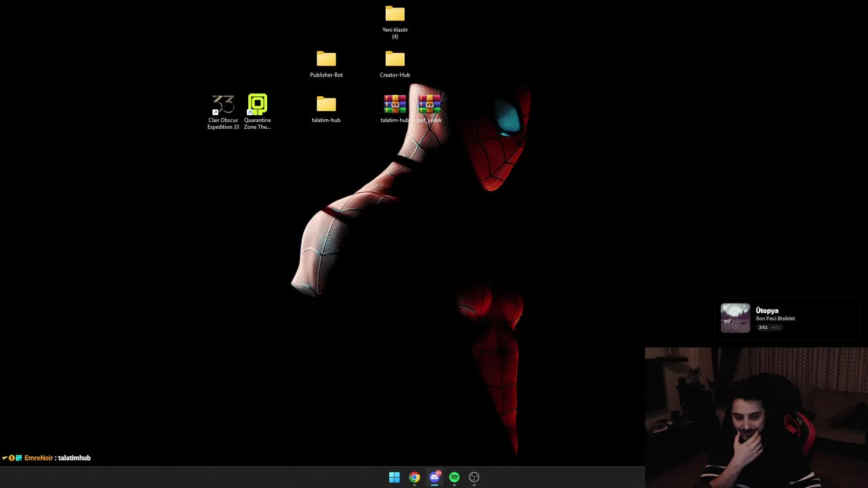Screen dimensions: 868x488
Task: Click the chat message text talatimhub
Action: pos(75,458)
